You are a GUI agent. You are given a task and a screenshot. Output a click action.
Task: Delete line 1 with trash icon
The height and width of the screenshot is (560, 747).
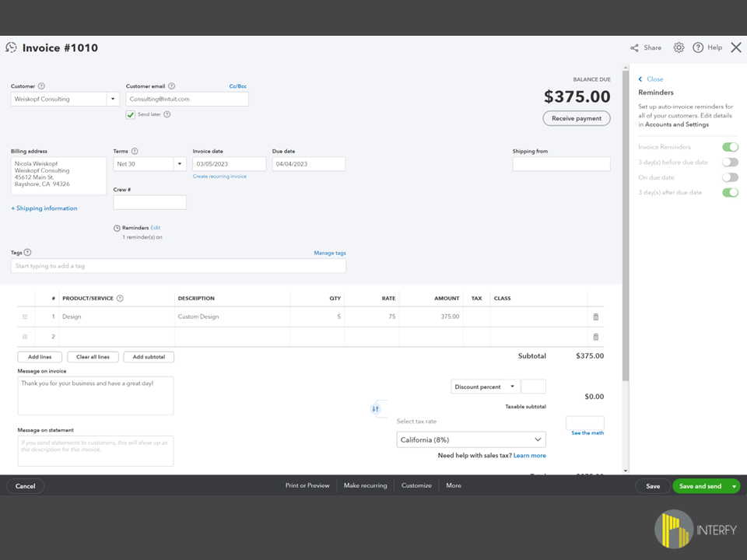[596, 317]
